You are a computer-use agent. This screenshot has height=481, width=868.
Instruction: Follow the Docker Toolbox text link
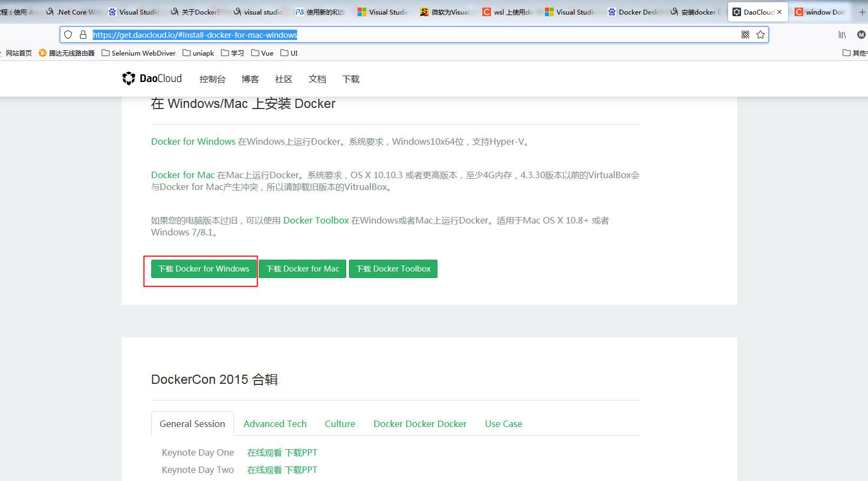point(316,220)
